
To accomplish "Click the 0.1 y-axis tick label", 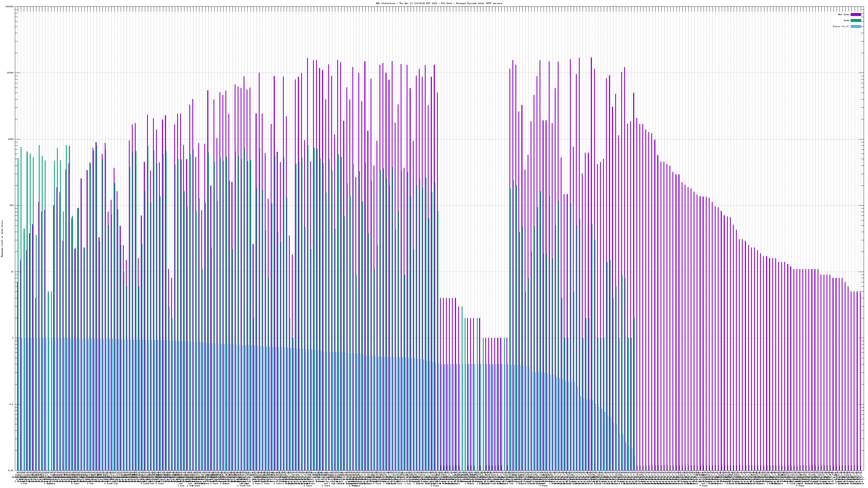I will tap(12, 404).
